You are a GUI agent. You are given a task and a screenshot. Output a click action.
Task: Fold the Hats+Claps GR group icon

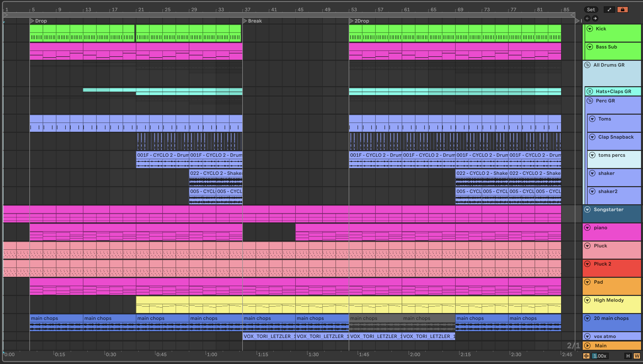[x=590, y=91]
